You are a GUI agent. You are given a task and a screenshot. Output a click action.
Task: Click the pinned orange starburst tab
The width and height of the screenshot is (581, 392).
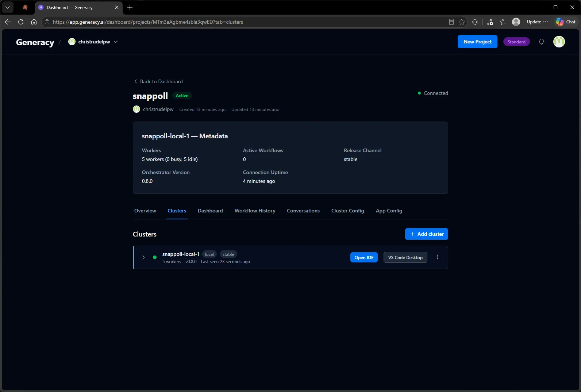25,7
